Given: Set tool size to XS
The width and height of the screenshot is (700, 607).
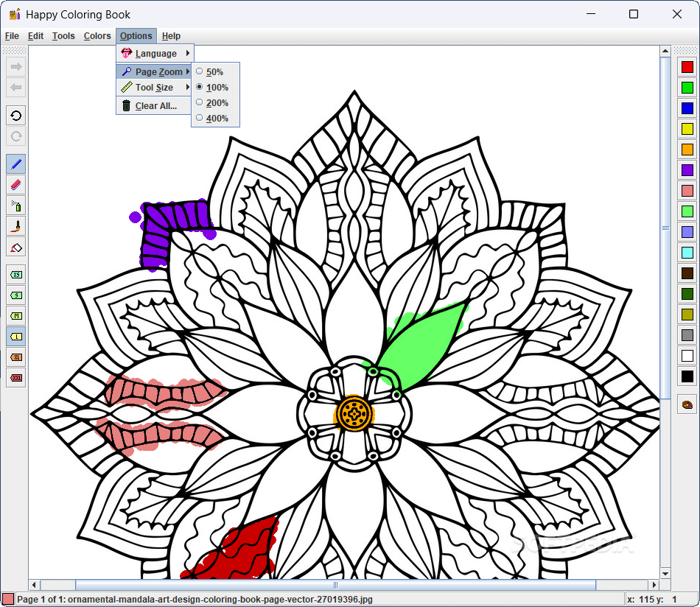Looking at the screenshot, I should 16,275.
